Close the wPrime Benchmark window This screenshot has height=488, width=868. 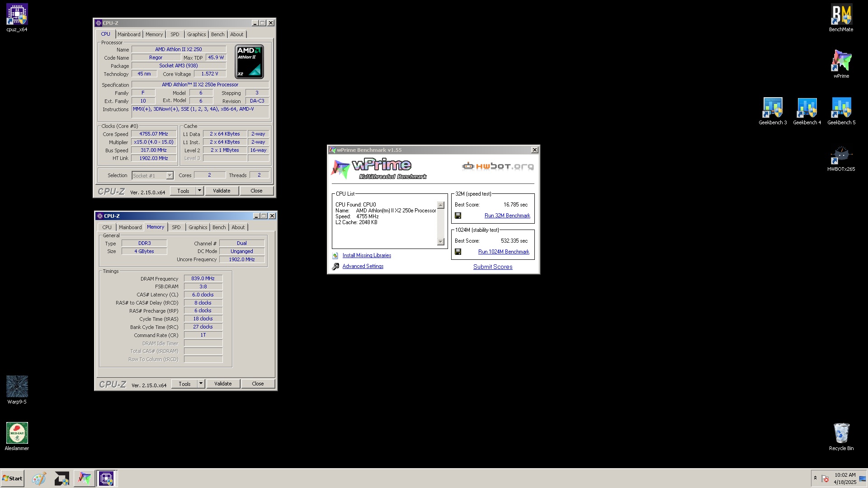535,150
